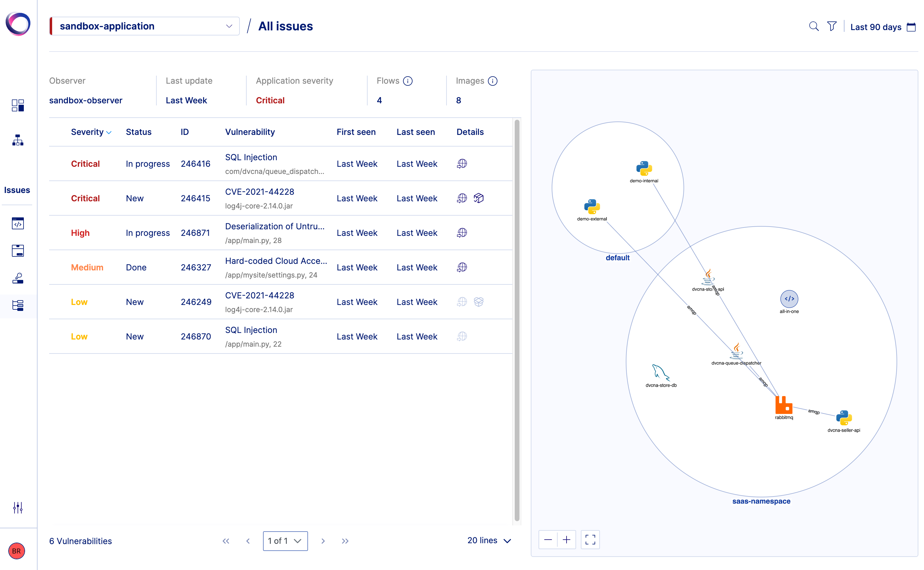Screen dimensions: 924x570
Task: Select the rabbitmq node in the graph
Action: coord(784,405)
